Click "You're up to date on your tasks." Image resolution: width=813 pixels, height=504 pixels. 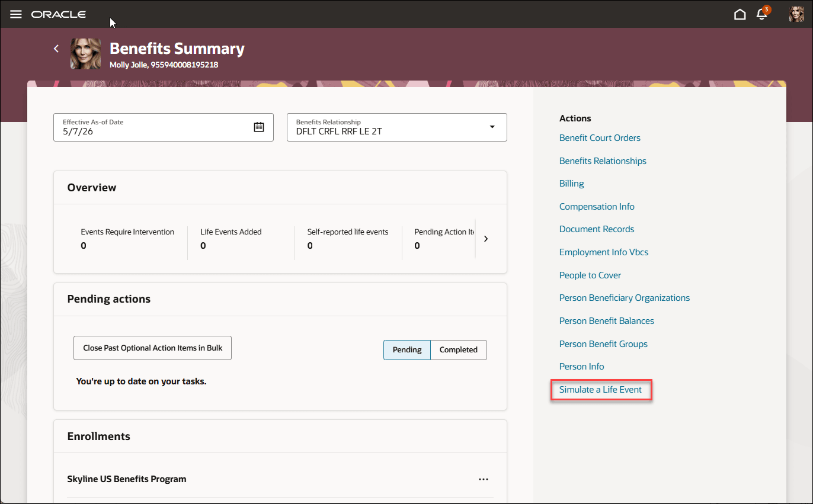click(141, 381)
